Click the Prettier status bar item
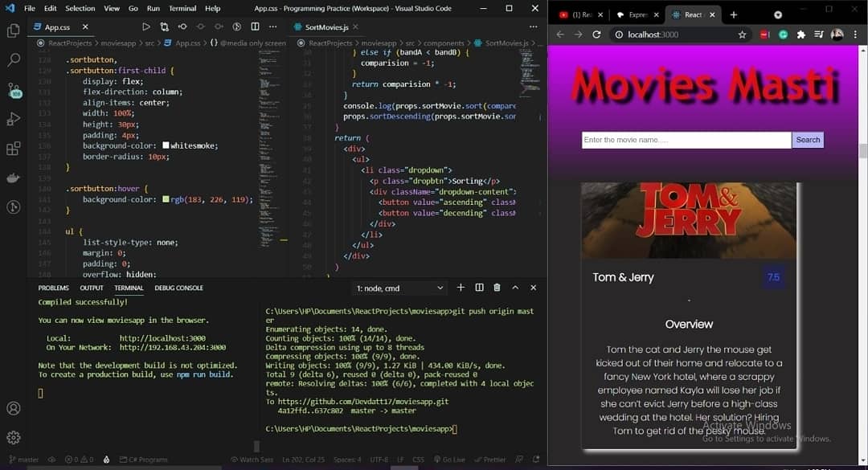The height and width of the screenshot is (470, 868). [x=490, y=460]
